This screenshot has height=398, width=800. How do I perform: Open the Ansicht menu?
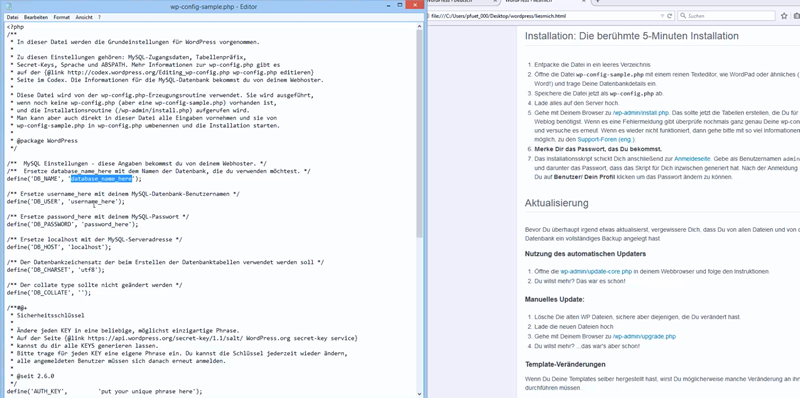tap(84, 17)
